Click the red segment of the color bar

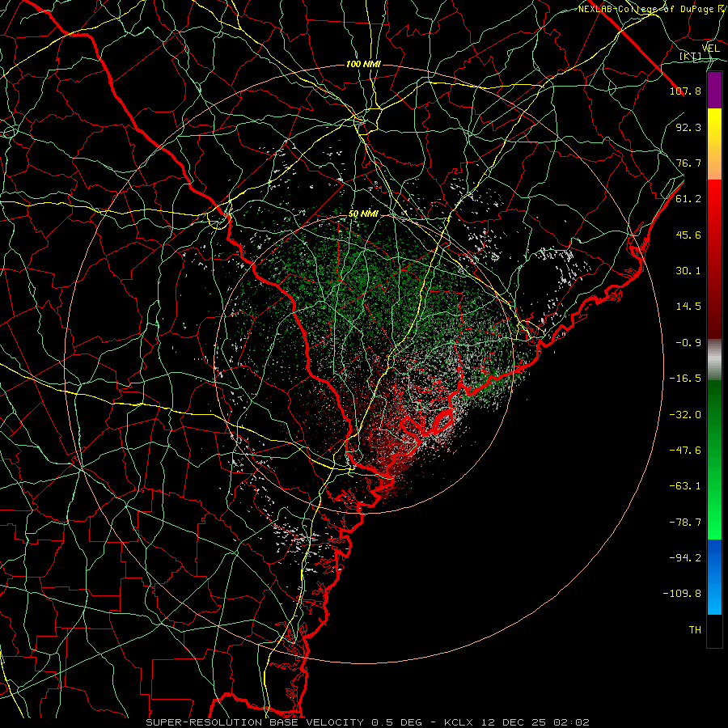714,259
